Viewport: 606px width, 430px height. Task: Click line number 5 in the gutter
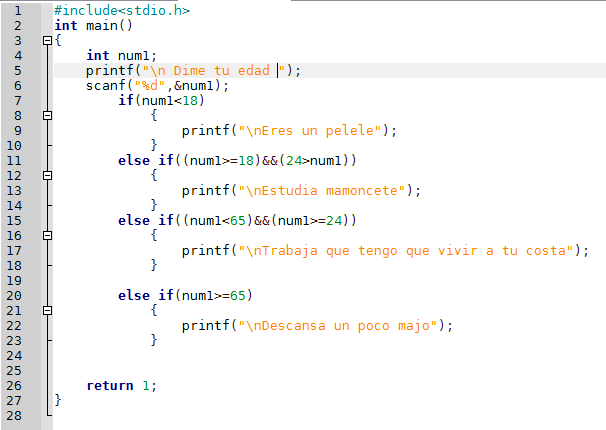click(x=18, y=71)
